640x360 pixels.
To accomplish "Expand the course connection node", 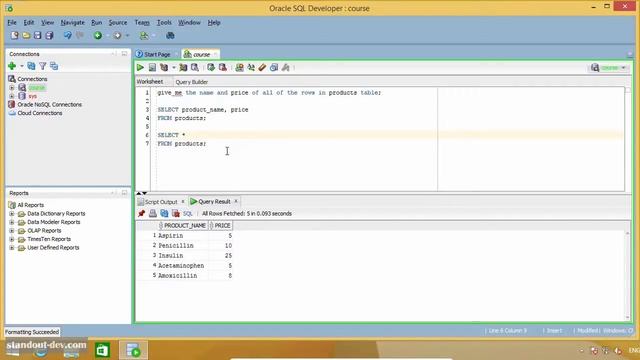I will pyautogui.click(x=12, y=88).
